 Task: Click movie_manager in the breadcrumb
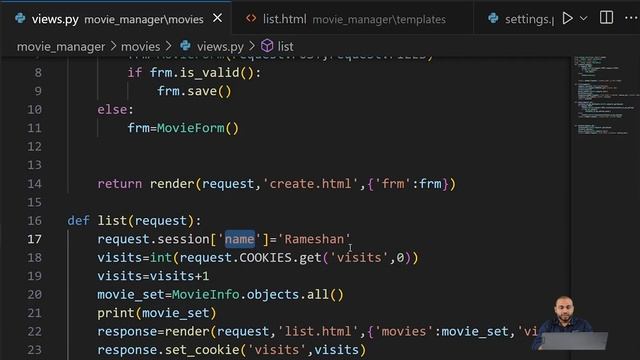coord(61,47)
